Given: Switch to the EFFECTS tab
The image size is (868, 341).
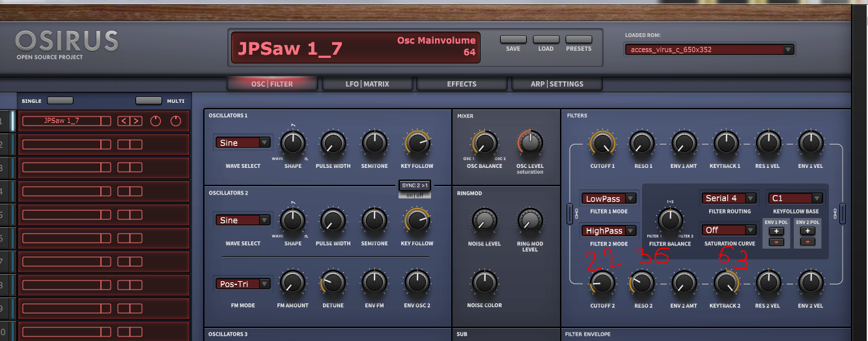Looking at the screenshot, I should (462, 84).
